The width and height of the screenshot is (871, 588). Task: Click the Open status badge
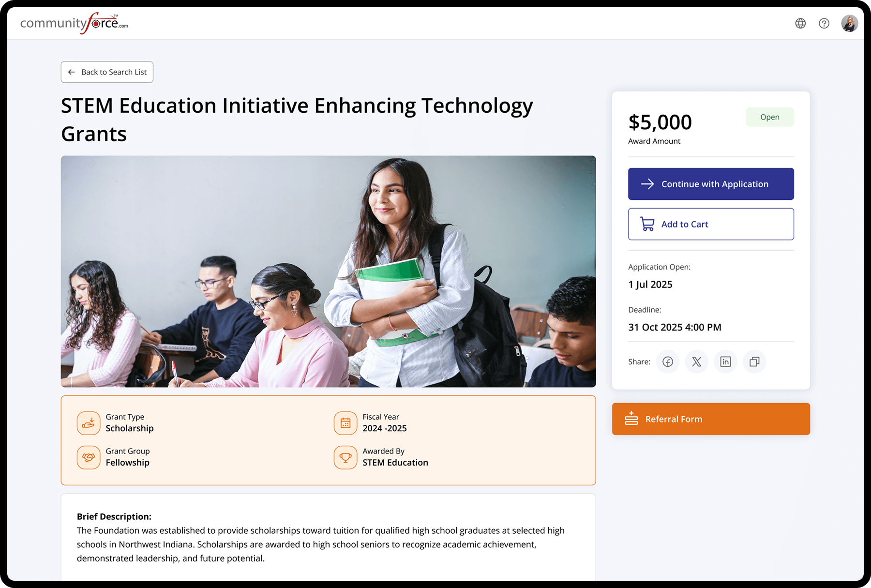pyautogui.click(x=769, y=117)
